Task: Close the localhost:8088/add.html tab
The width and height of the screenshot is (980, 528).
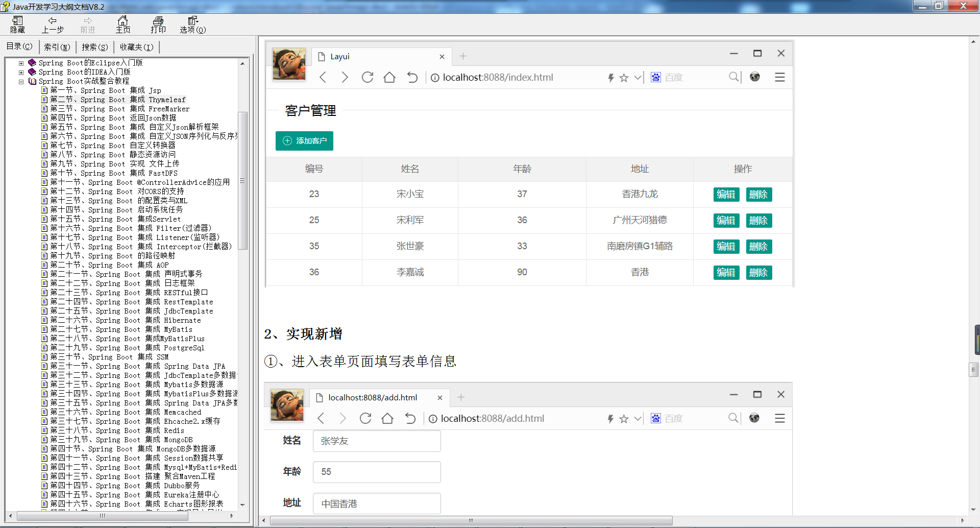Action: [x=440, y=398]
